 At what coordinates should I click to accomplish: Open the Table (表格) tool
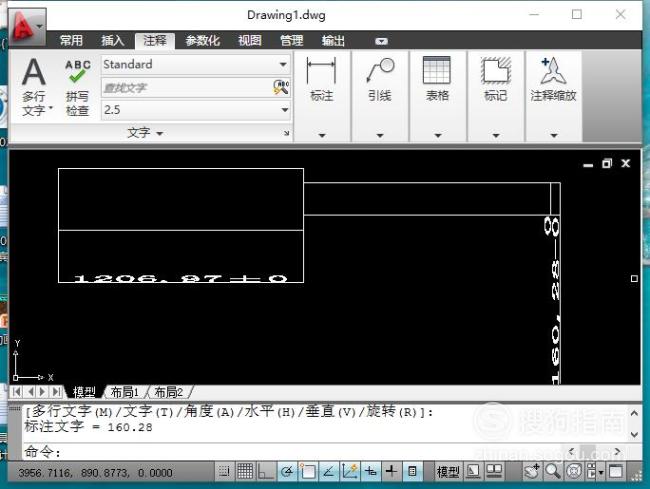coord(437,80)
